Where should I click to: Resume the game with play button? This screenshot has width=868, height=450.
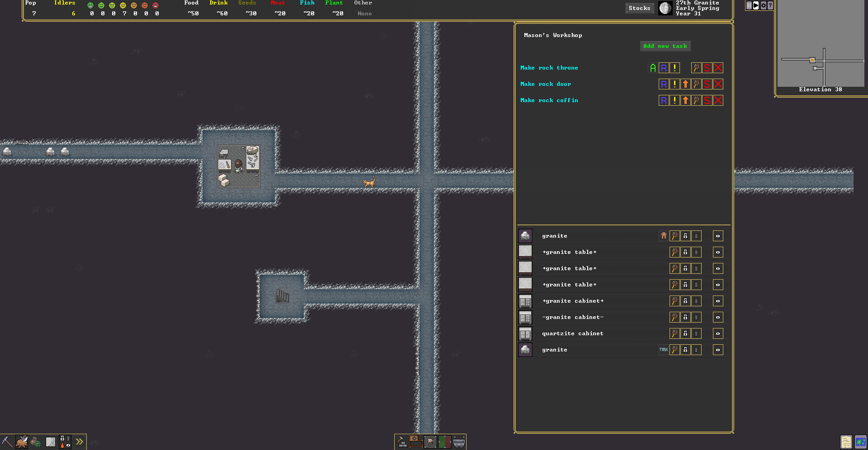(756, 5)
